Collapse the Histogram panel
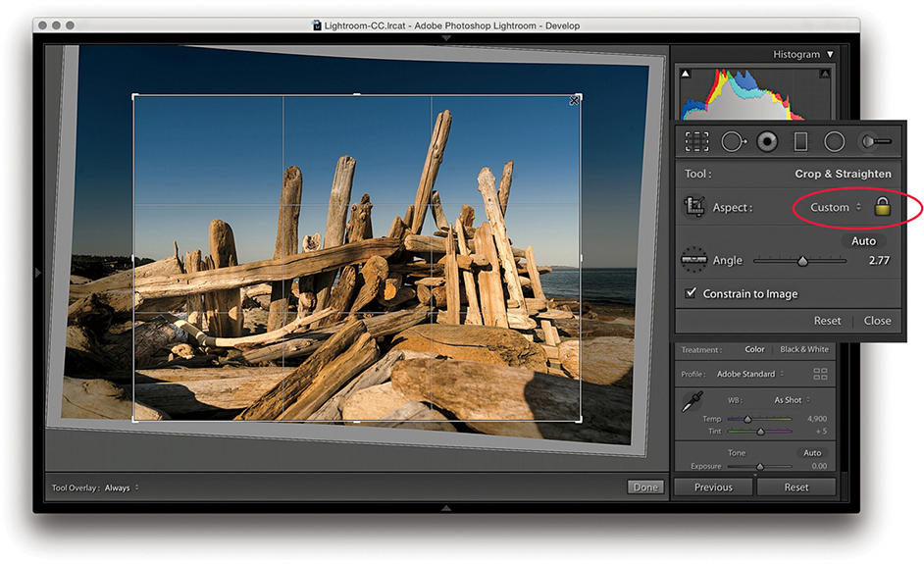This screenshot has width=924, height=564. (x=830, y=55)
